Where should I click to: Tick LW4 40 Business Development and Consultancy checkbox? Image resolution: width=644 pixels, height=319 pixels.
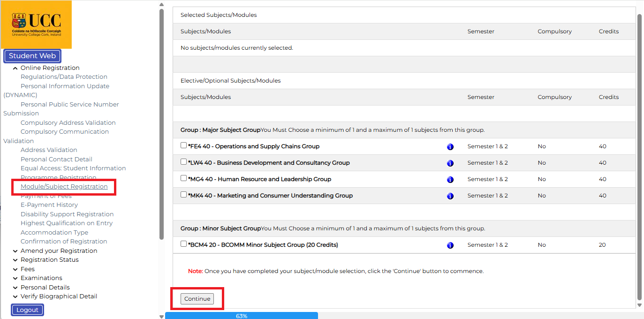click(184, 162)
